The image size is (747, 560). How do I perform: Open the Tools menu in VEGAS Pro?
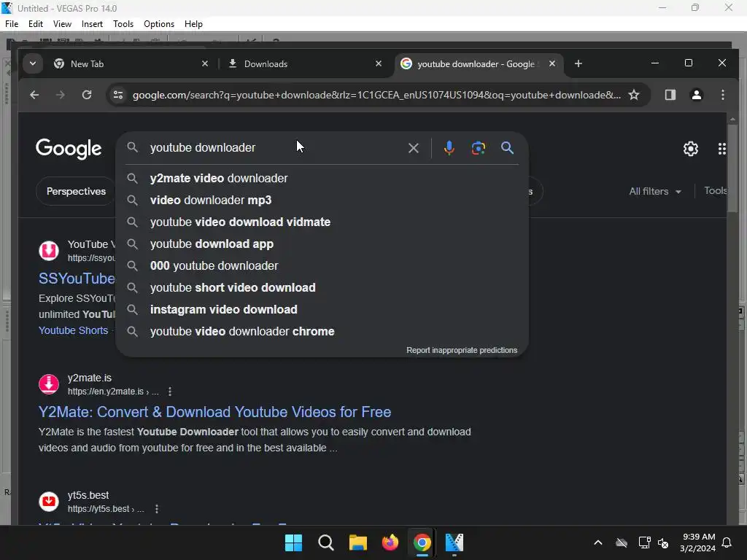123,24
